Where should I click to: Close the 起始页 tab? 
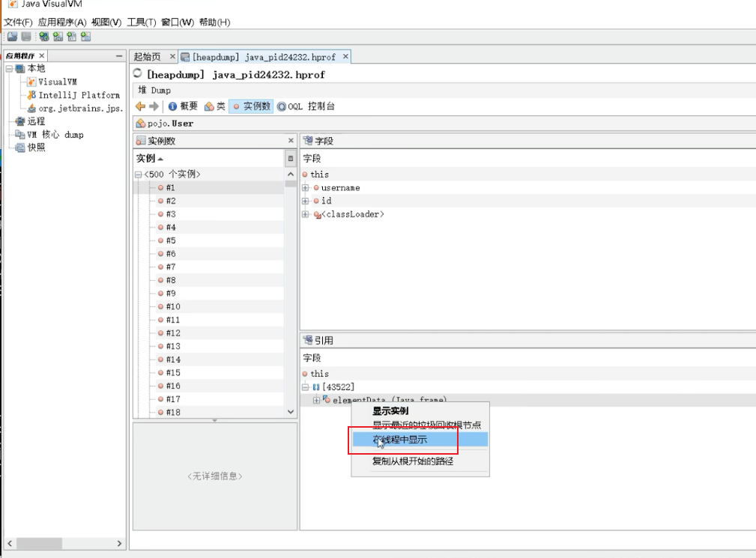(172, 57)
